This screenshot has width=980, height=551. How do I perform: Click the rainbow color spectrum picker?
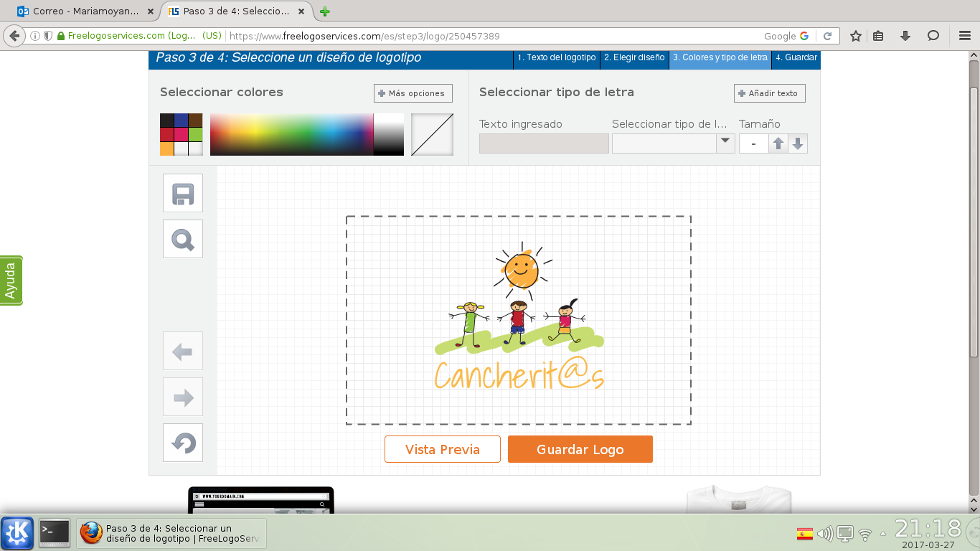pyautogui.click(x=292, y=134)
